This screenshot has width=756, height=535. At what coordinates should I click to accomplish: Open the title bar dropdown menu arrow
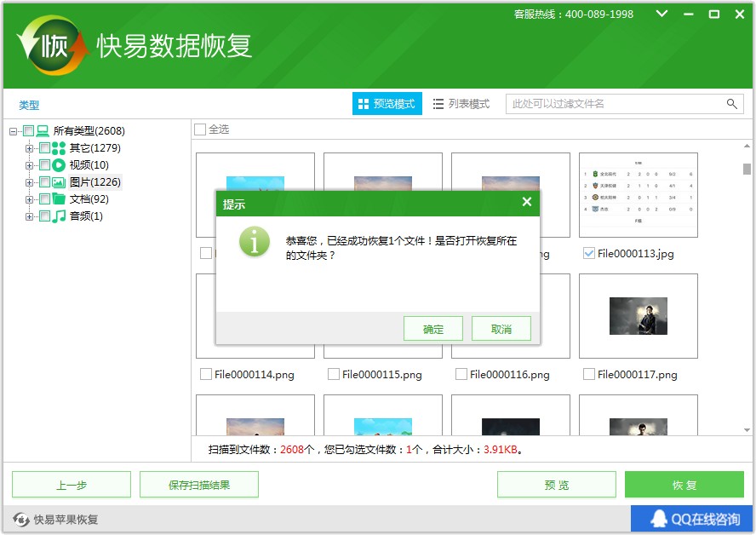(x=662, y=14)
